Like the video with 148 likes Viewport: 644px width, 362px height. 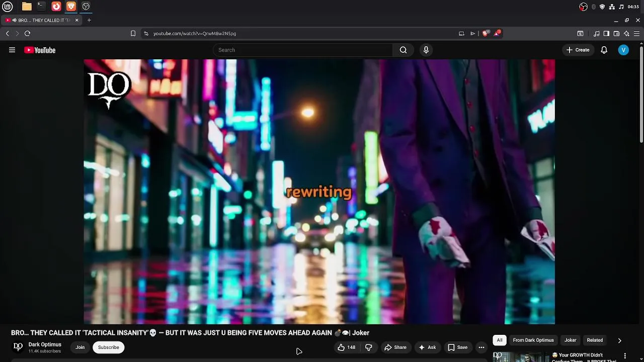tap(347, 347)
